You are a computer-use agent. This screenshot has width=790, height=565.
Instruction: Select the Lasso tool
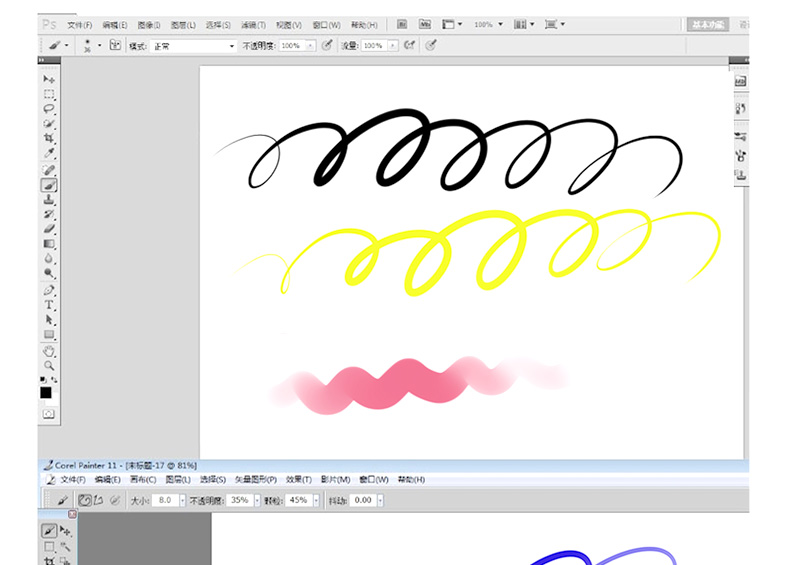[48, 107]
